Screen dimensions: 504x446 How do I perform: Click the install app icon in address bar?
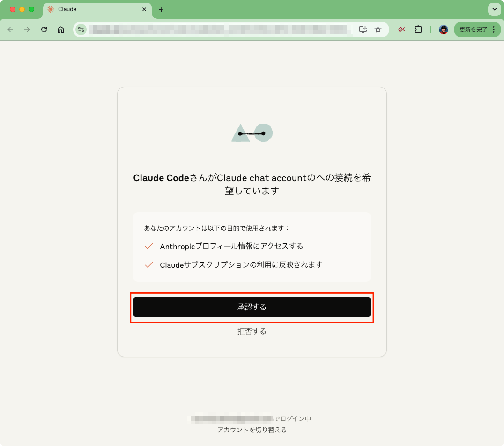(x=363, y=29)
